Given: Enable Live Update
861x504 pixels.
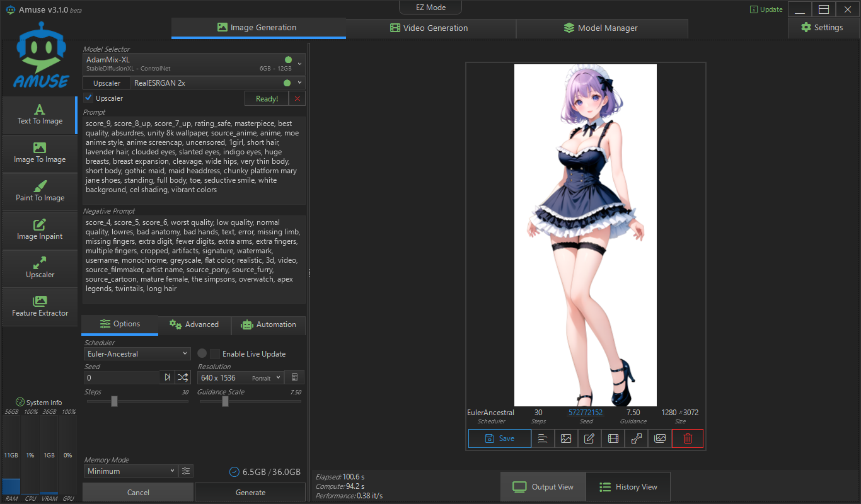Looking at the screenshot, I should point(214,353).
